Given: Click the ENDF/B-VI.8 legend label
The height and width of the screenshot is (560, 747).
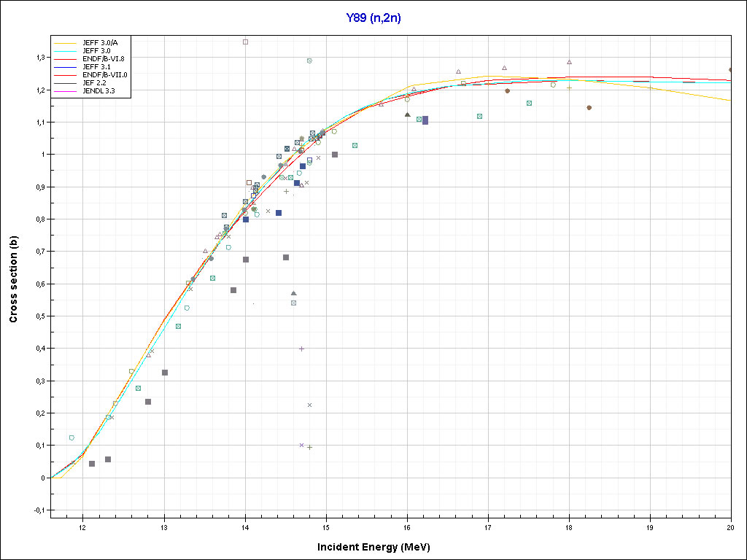Looking at the screenshot, I should click(x=104, y=58).
